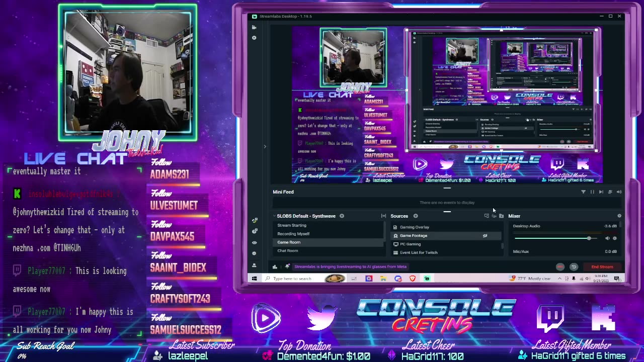Mute Desktop Audio speaker icon

pyautogui.click(x=607, y=238)
